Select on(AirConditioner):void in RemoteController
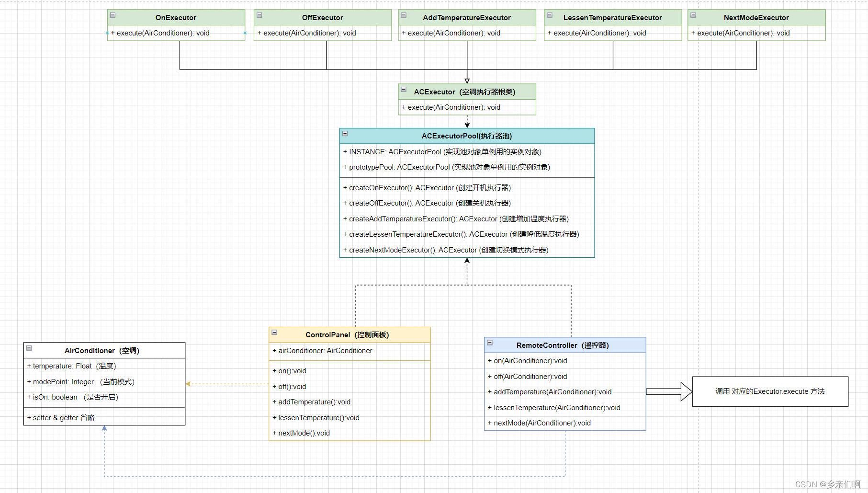868x493 pixels. 565,361
